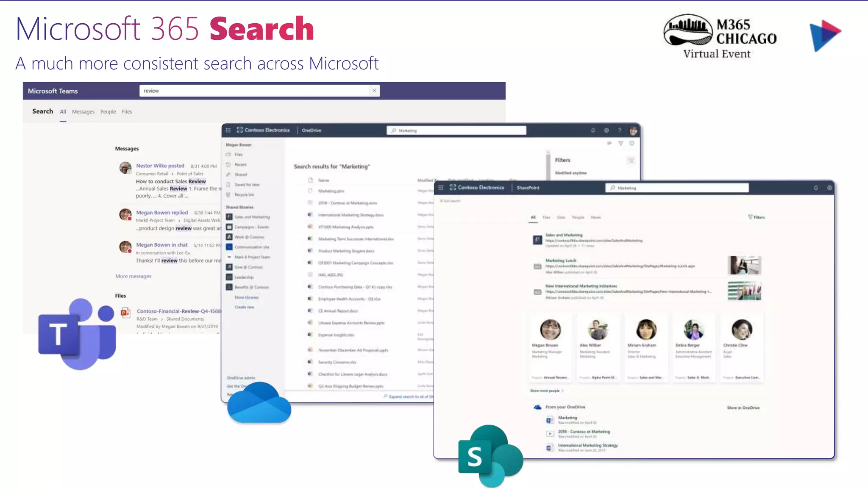Click New International Marketing Initiatives thumbnail
Viewport: 868px width, 488px height.
[x=744, y=291]
